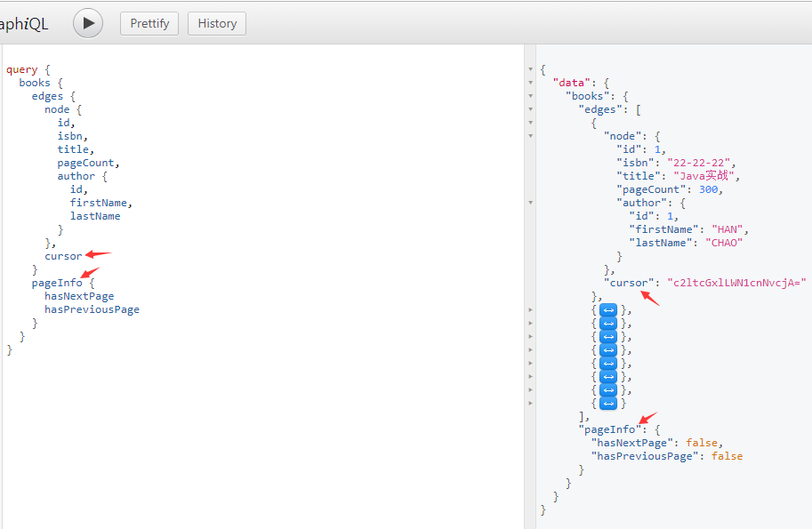
Task: Click the "hasNextPage" field inside pageInfo
Action: click(79, 295)
